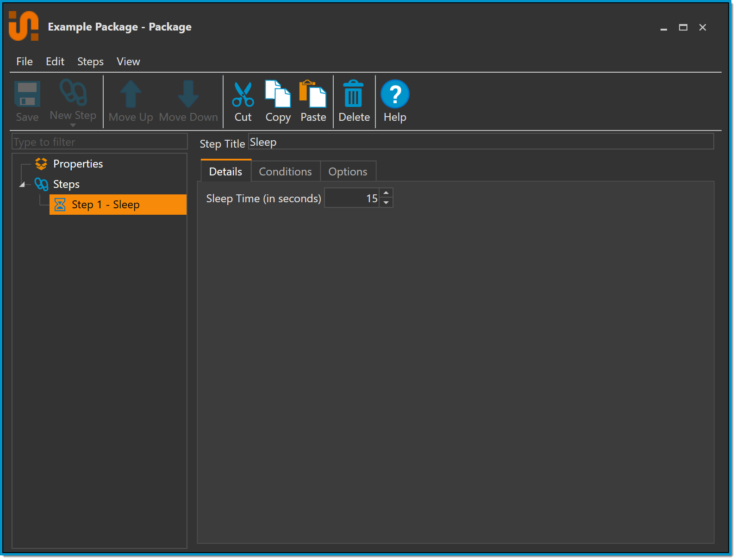Switch to the Options tab

click(x=348, y=171)
